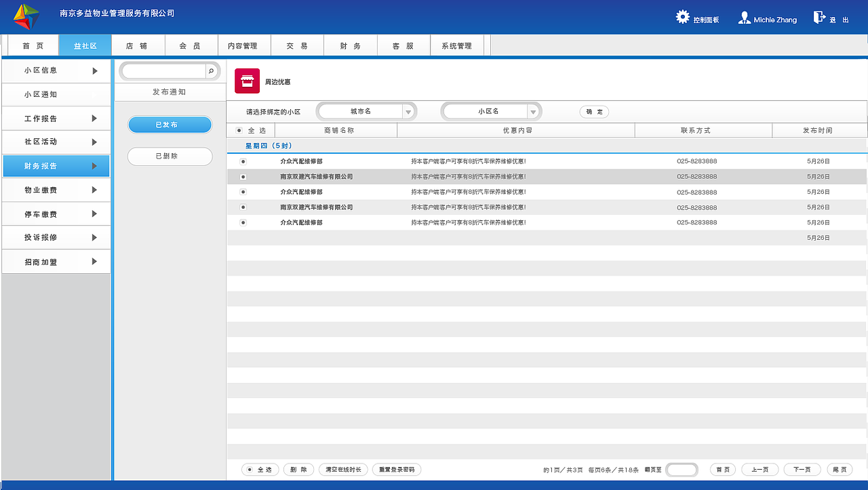This screenshot has height=490, width=868.
Task: Open the 交易 tab
Action: coord(297,45)
